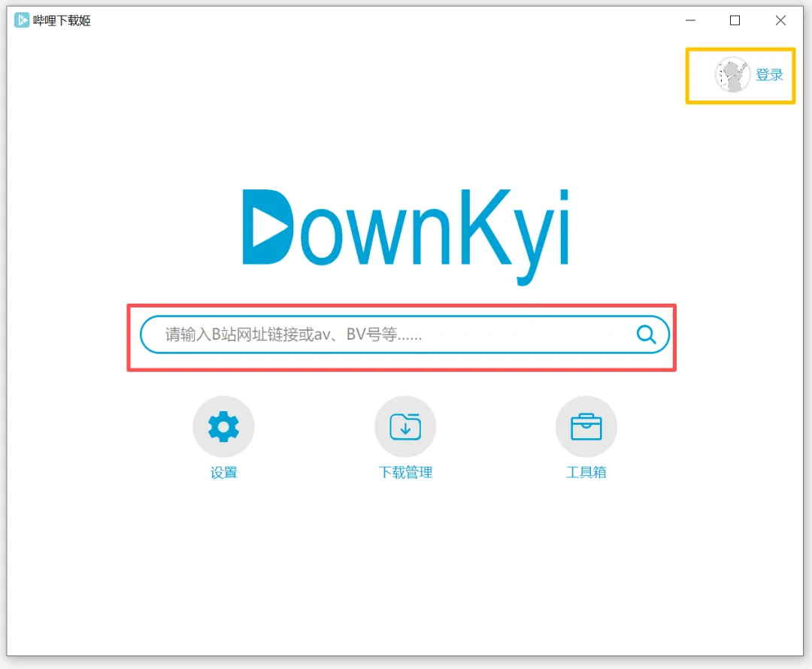Close the 哔哩下载姬 window
Viewport: 812px width, 669px height.
pyautogui.click(x=780, y=20)
